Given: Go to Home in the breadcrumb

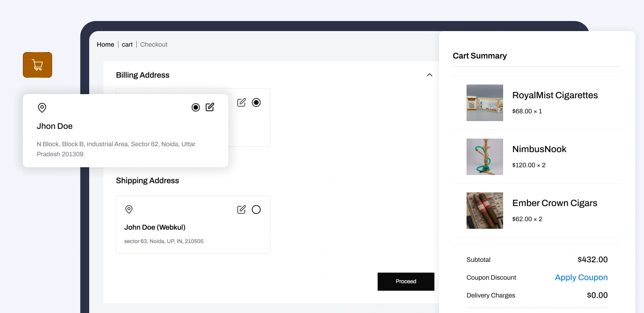Looking at the screenshot, I should point(105,44).
